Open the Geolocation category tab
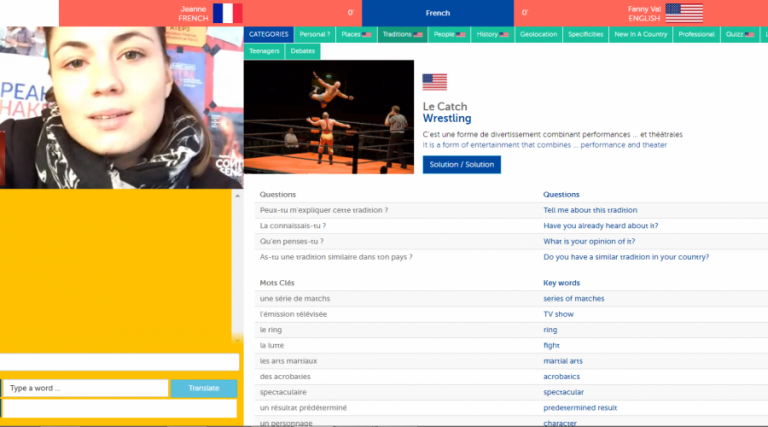Screen dimensions: 768x427 [x=538, y=34]
